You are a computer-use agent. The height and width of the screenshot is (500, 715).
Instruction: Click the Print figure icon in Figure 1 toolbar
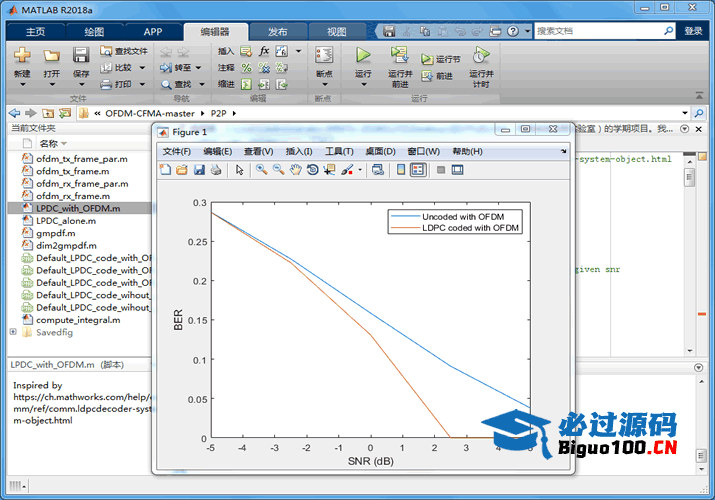(x=216, y=170)
